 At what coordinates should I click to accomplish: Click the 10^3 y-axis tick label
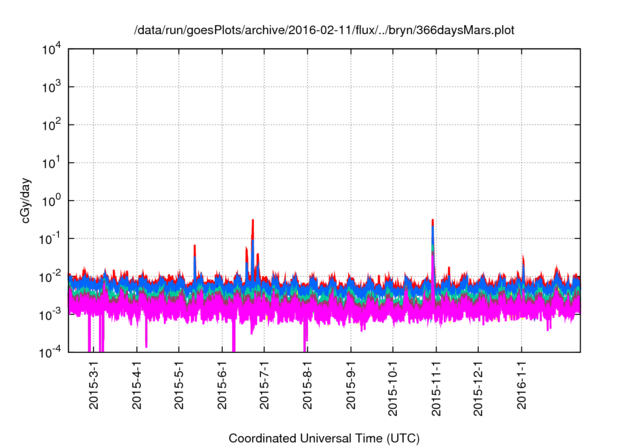pyautogui.click(x=51, y=87)
